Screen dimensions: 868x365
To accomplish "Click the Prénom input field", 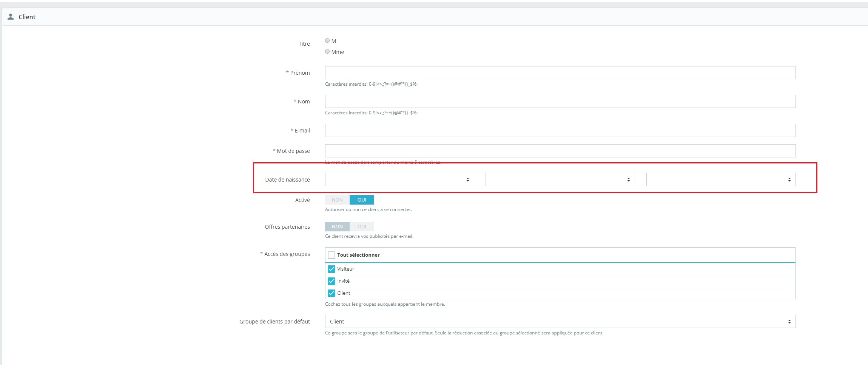I will [560, 72].
